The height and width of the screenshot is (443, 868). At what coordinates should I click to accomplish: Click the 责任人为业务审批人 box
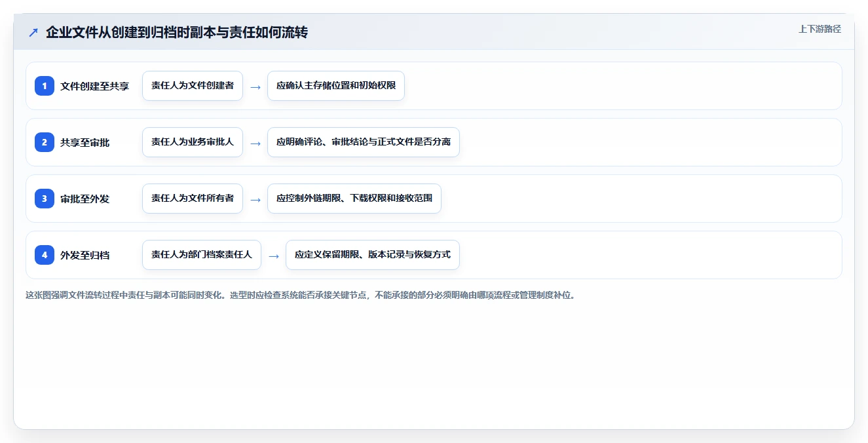tap(193, 142)
